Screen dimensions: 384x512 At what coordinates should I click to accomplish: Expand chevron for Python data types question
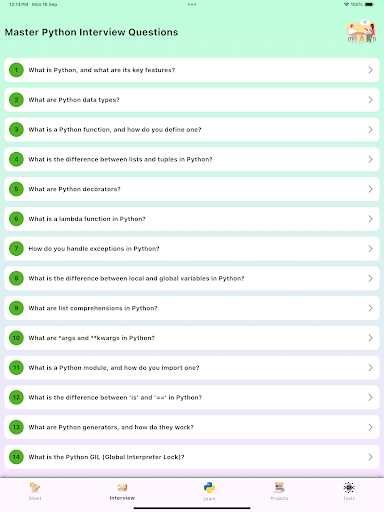click(370, 100)
